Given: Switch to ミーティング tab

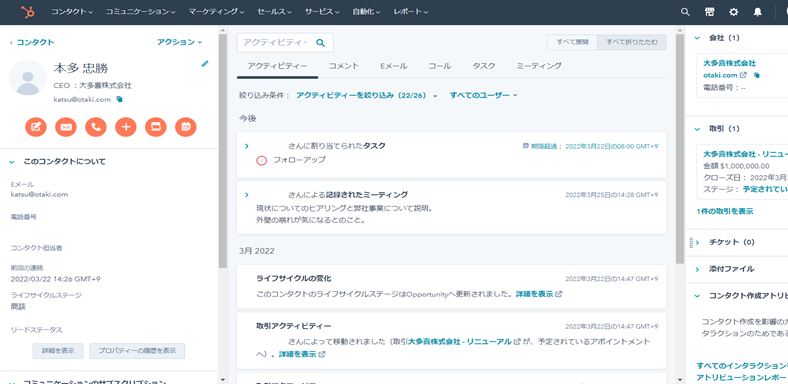Looking at the screenshot, I should pos(539,66).
